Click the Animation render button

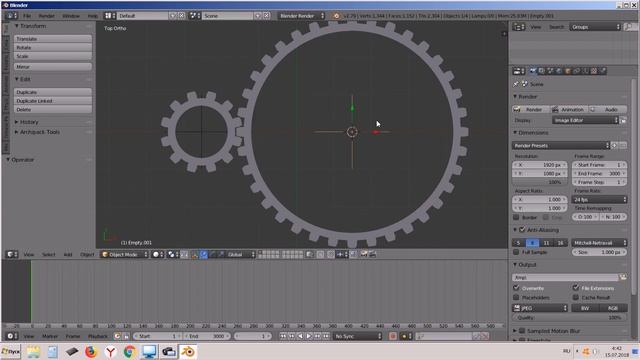pos(569,109)
